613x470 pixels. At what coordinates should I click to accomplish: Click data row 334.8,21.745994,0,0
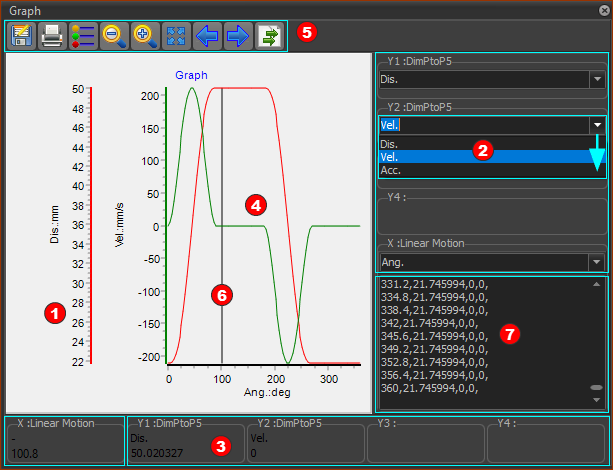coord(434,297)
